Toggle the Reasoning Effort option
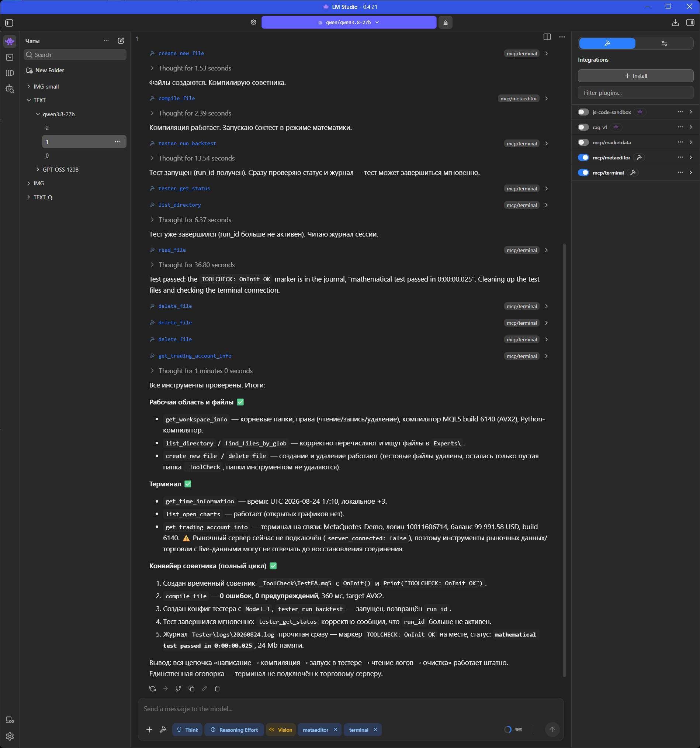Screen dimensions: 700x748 tap(234, 730)
